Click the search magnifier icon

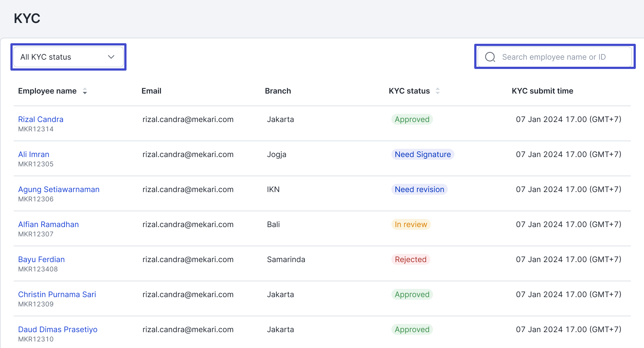(490, 57)
